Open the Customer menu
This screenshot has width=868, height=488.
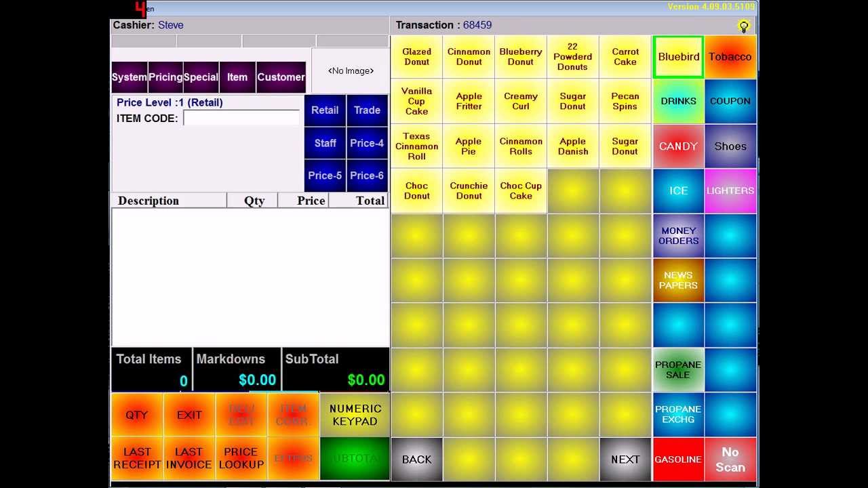point(281,77)
